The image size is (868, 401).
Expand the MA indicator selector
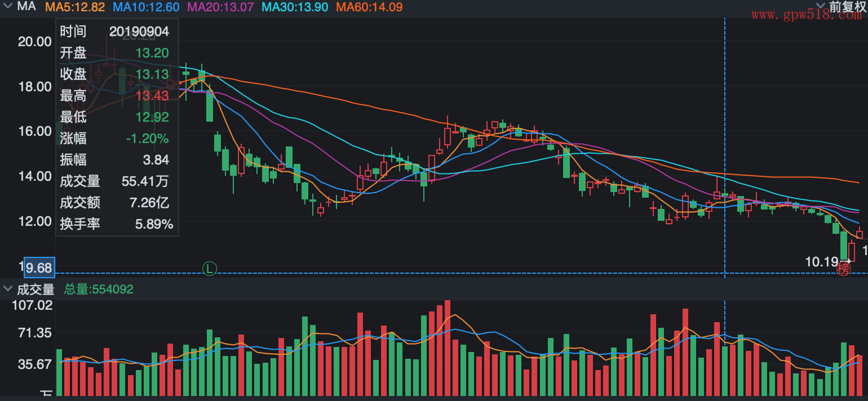[26, 7]
